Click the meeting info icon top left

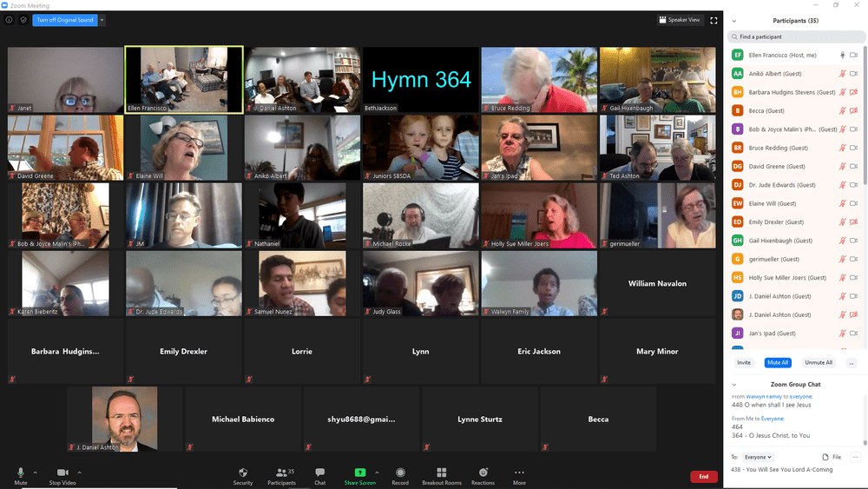click(x=9, y=20)
